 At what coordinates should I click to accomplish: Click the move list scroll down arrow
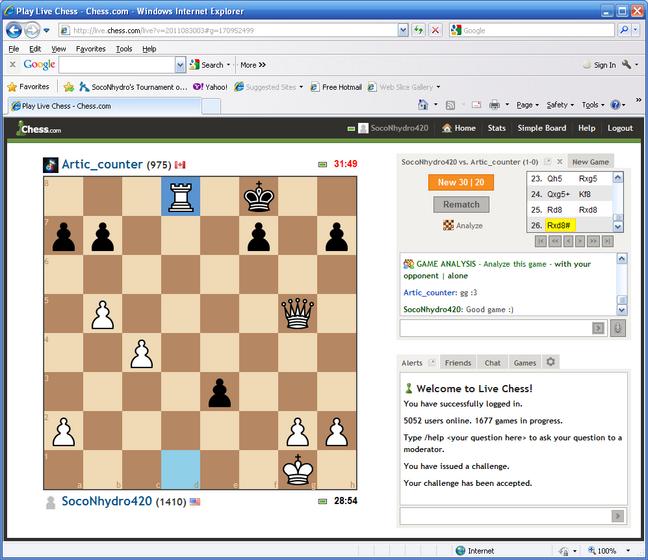click(x=617, y=226)
